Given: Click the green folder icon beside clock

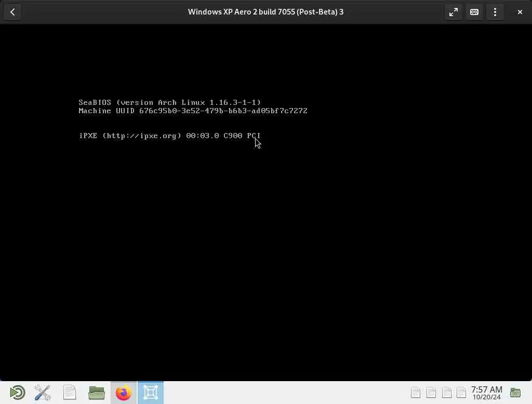Looking at the screenshot, I should (x=515, y=393).
